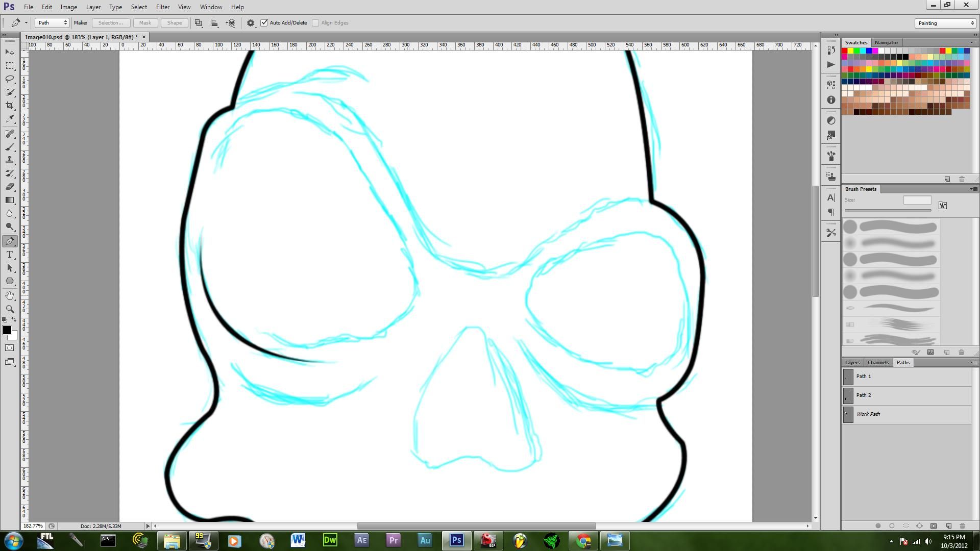Open the Path tool mode dropdown
980x551 pixels.
[52, 23]
